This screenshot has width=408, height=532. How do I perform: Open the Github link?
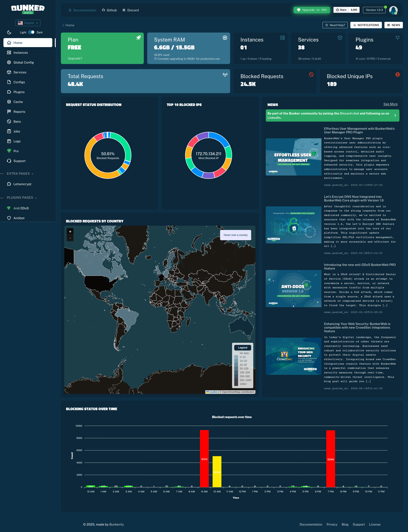[x=109, y=10]
